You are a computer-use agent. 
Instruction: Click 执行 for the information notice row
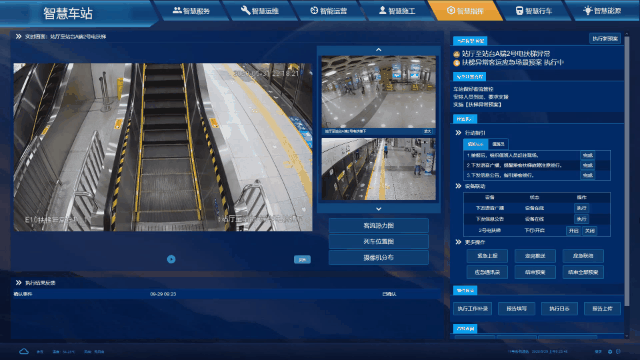(582, 219)
